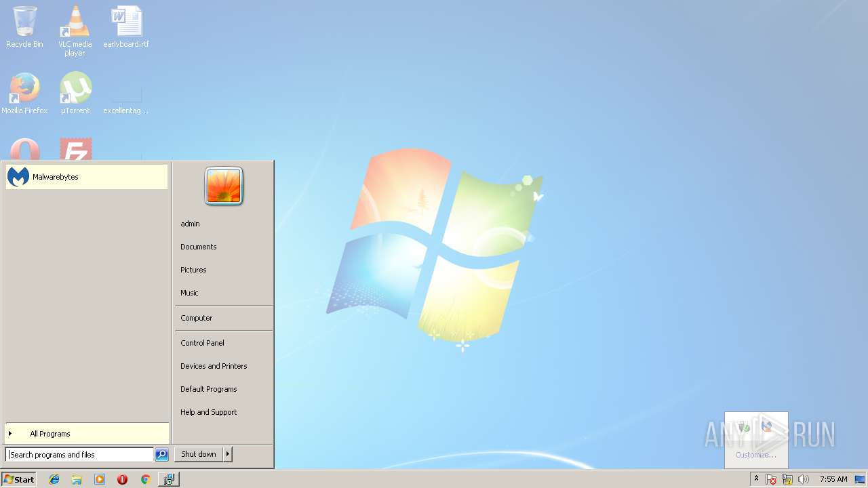Select the earlyboard.rtf file icon
868x488 pixels.
tap(126, 27)
